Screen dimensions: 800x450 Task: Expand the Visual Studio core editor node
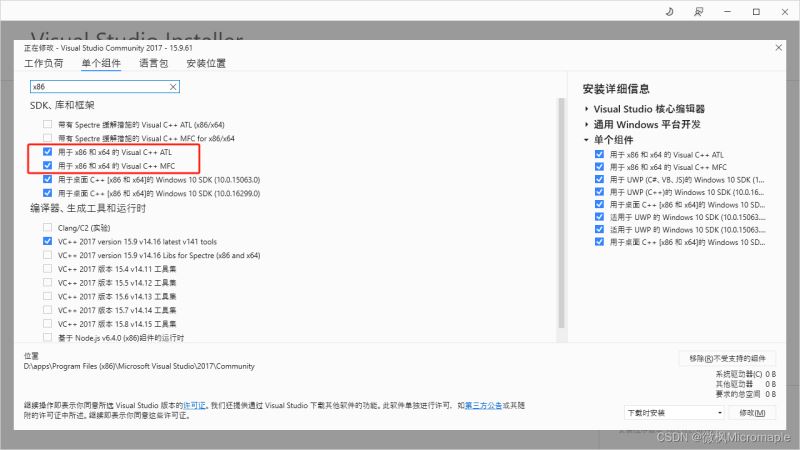click(586, 109)
